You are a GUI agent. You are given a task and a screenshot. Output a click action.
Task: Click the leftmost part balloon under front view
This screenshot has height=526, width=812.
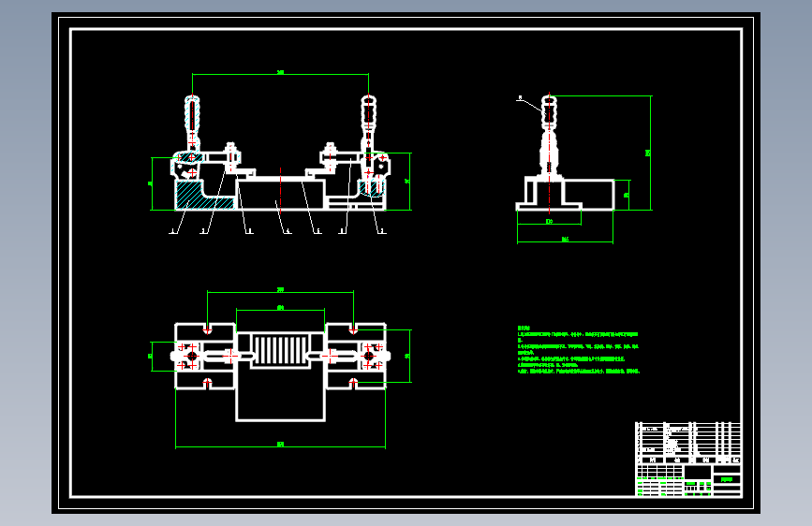pyautogui.click(x=173, y=231)
